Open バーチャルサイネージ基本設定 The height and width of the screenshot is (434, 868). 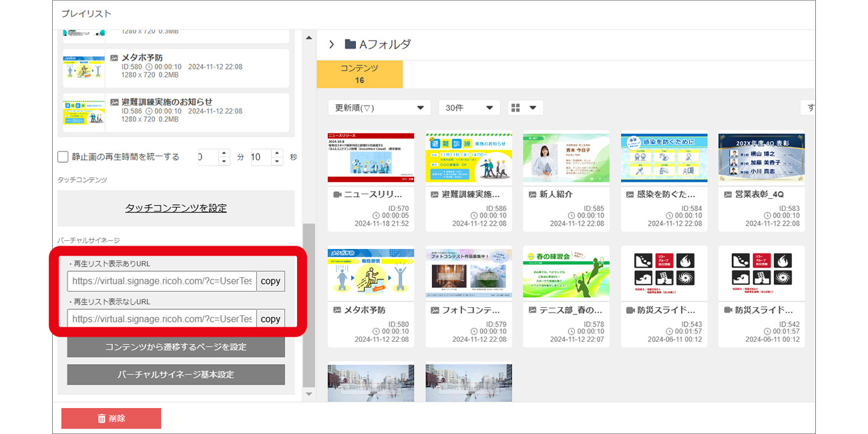coord(176,375)
